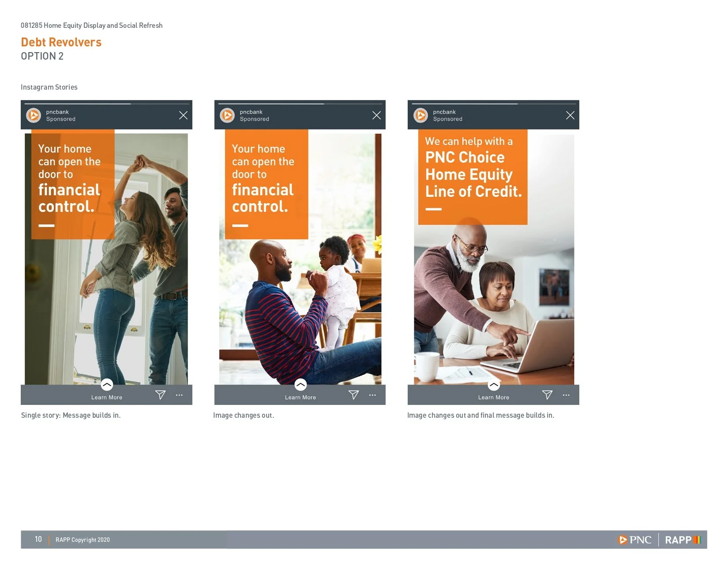728x563 pixels.
Task: Click the PNC logo in footer
Action: pyautogui.click(x=635, y=540)
